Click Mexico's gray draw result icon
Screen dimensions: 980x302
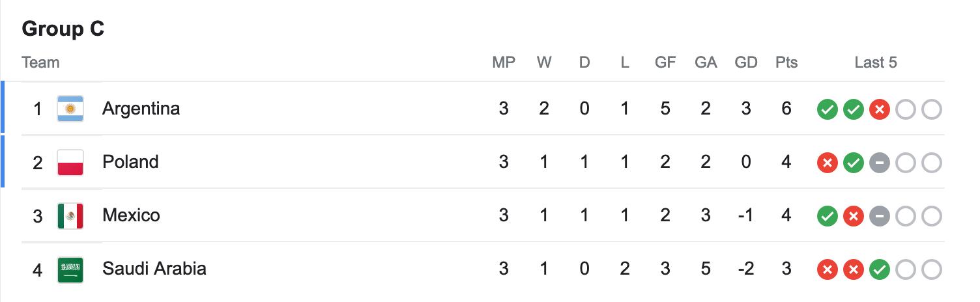click(x=880, y=216)
